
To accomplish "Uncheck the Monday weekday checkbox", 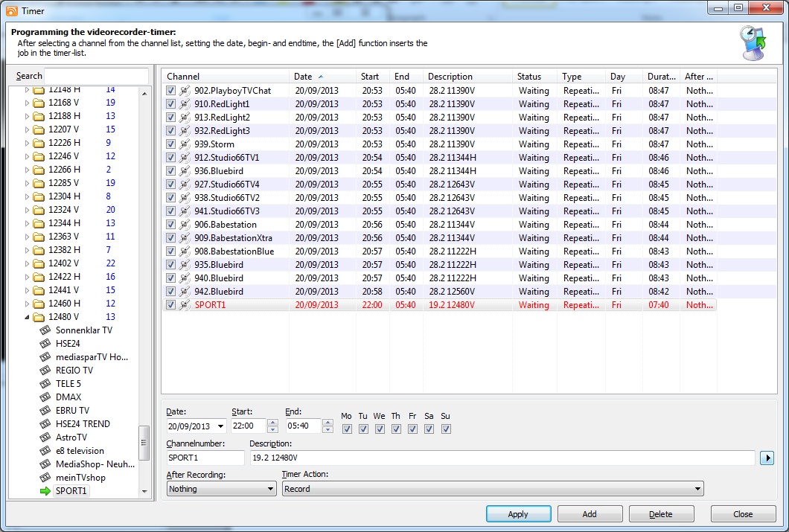I will [347, 429].
